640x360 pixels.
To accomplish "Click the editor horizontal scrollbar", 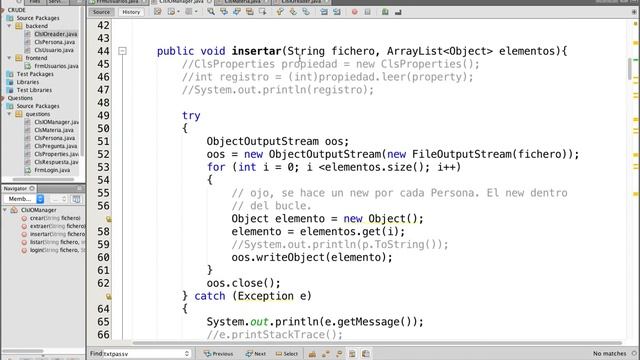I will tap(377, 343).
